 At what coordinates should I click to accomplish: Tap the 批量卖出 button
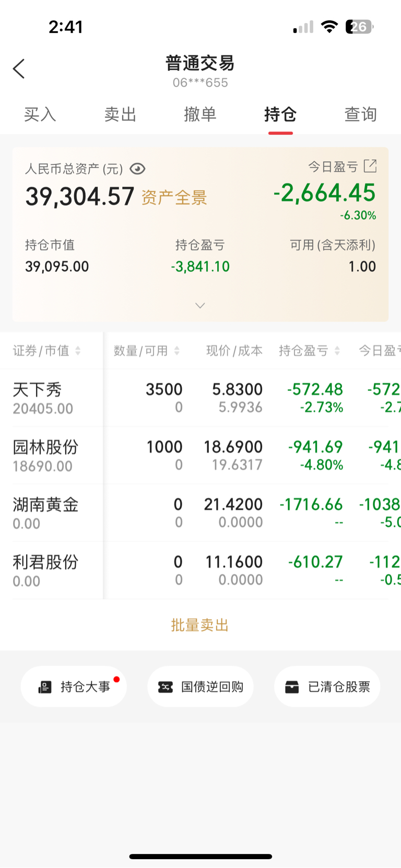(x=200, y=625)
